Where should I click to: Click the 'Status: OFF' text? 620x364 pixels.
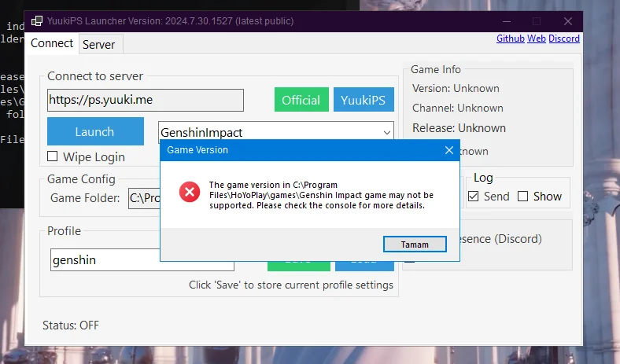(71, 325)
